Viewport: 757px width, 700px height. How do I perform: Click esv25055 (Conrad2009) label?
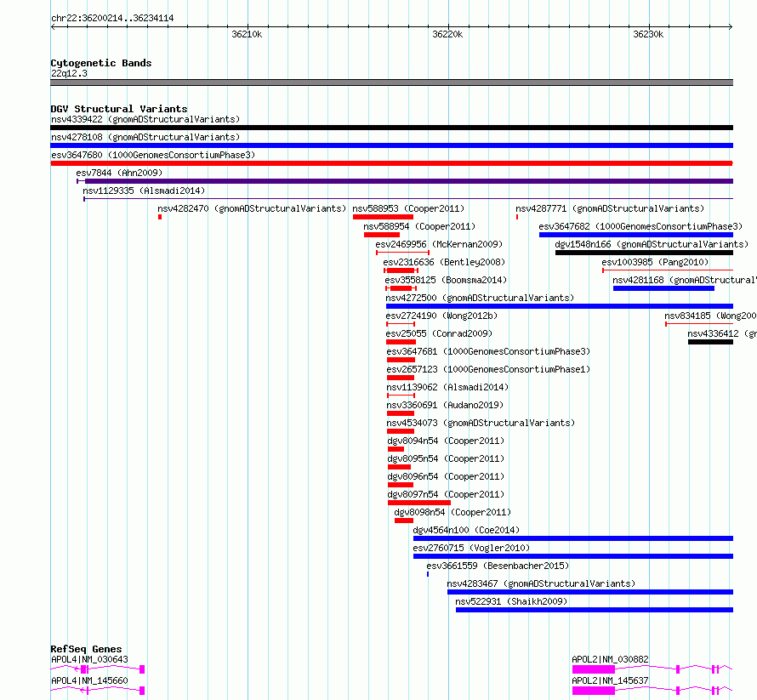(440, 333)
